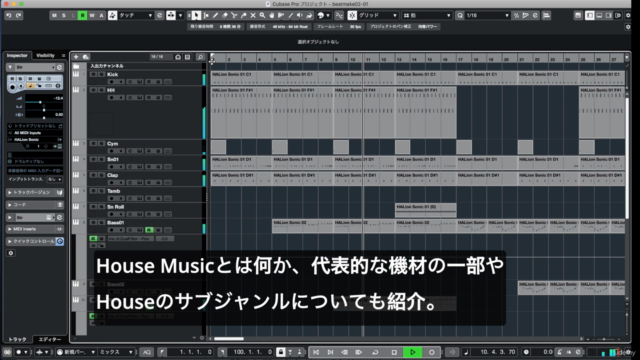The height and width of the screenshot is (360, 640).
Task: Expand the クイックコントロール section
Action: pyautogui.click(x=35, y=241)
